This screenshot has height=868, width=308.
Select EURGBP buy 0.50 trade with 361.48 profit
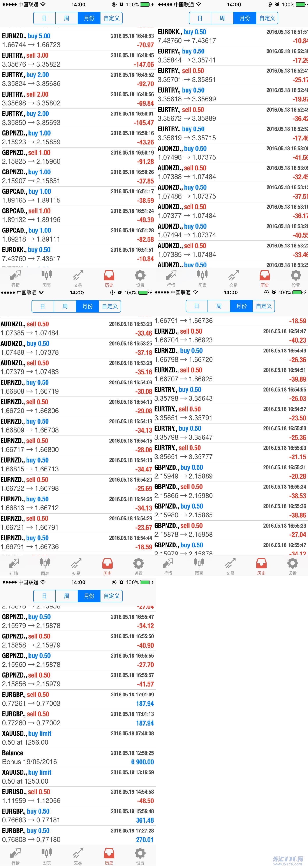[78, 816]
